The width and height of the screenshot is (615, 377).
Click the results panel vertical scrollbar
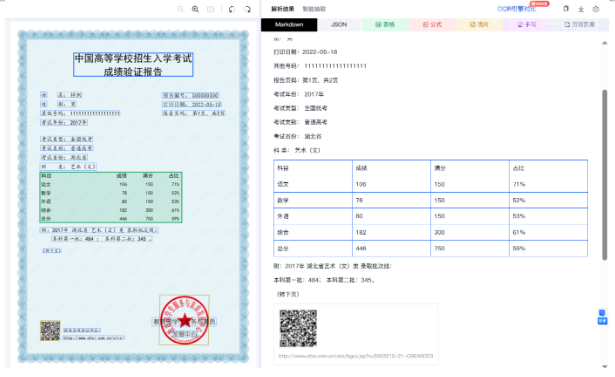(604, 175)
